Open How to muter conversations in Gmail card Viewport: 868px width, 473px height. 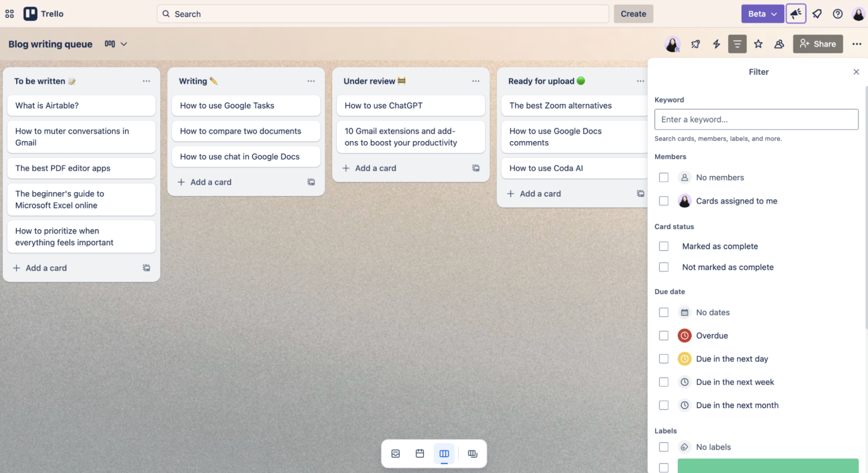pos(81,137)
